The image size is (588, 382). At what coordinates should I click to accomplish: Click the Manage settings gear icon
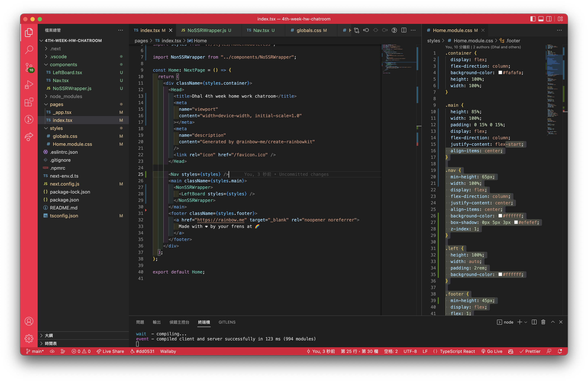coord(29,338)
